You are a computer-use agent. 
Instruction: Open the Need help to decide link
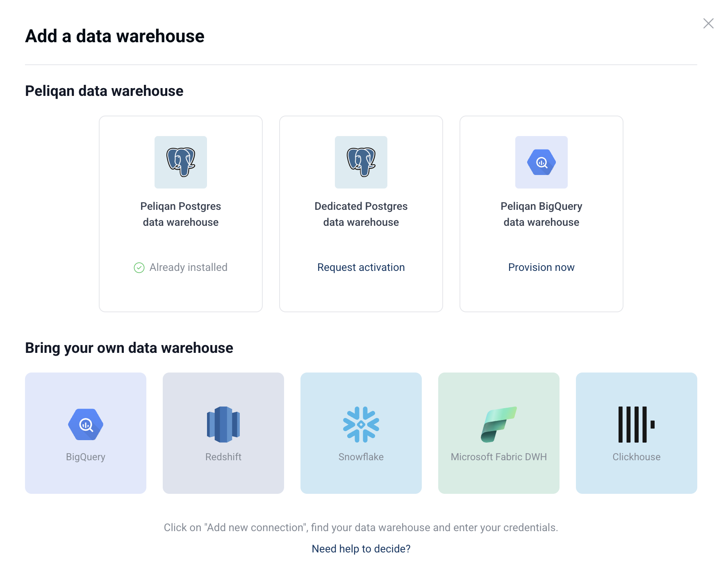coord(361,549)
